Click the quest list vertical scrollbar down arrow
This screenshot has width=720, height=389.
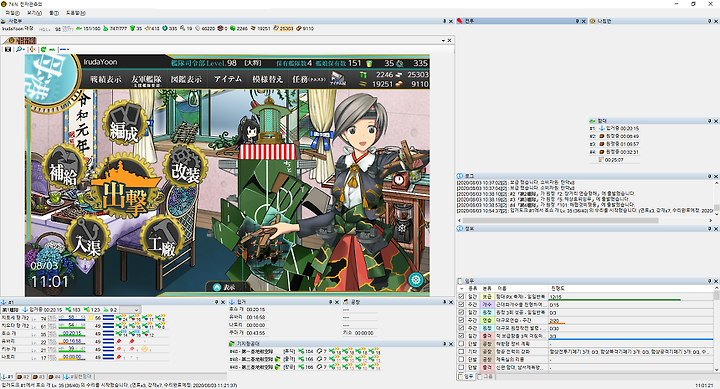716,369
